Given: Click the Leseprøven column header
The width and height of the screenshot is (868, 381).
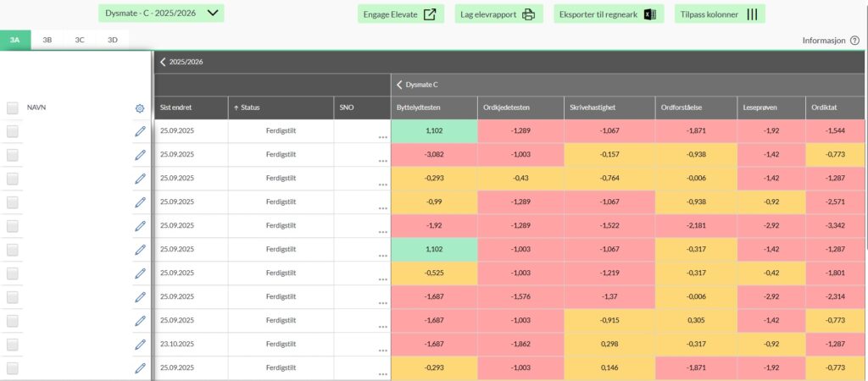Looking at the screenshot, I should 771,108.
